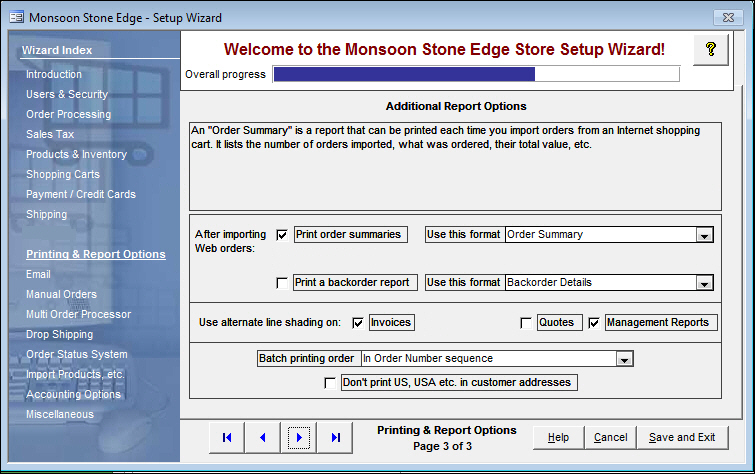This screenshot has height=474, width=755.
Task: Open Sales Tax section
Action: [50, 134]
